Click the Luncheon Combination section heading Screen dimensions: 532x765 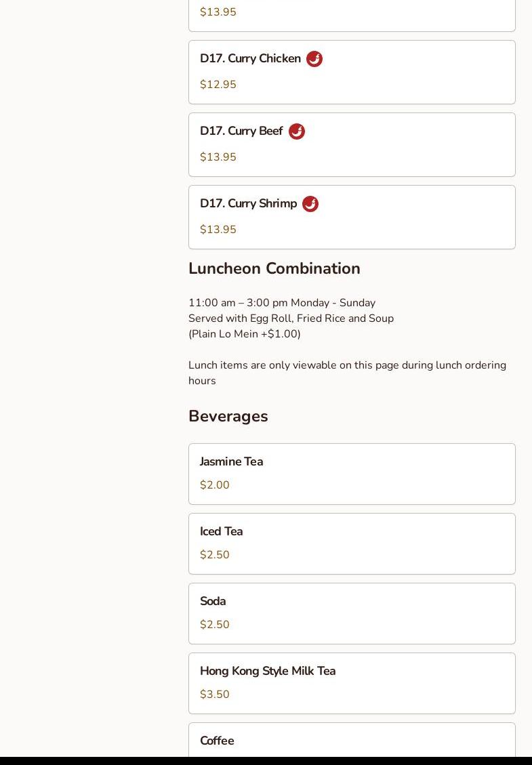[x=274, y=268]
